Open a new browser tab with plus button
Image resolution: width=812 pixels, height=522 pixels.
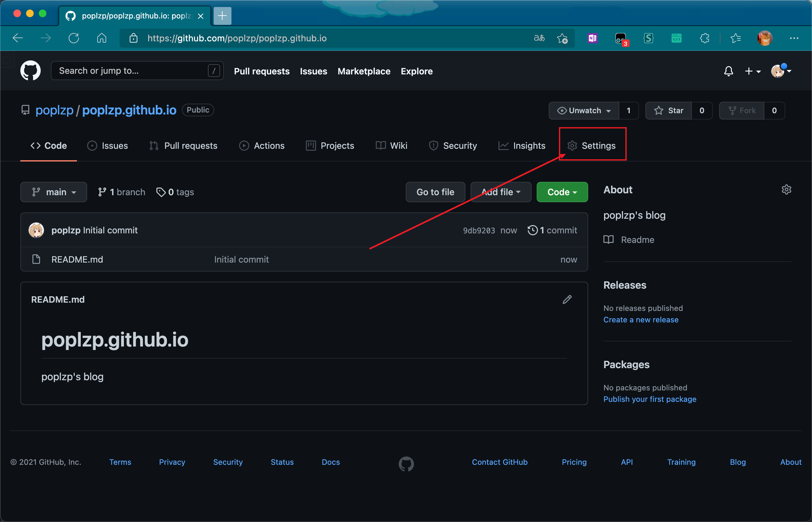(x=222, y=16)
